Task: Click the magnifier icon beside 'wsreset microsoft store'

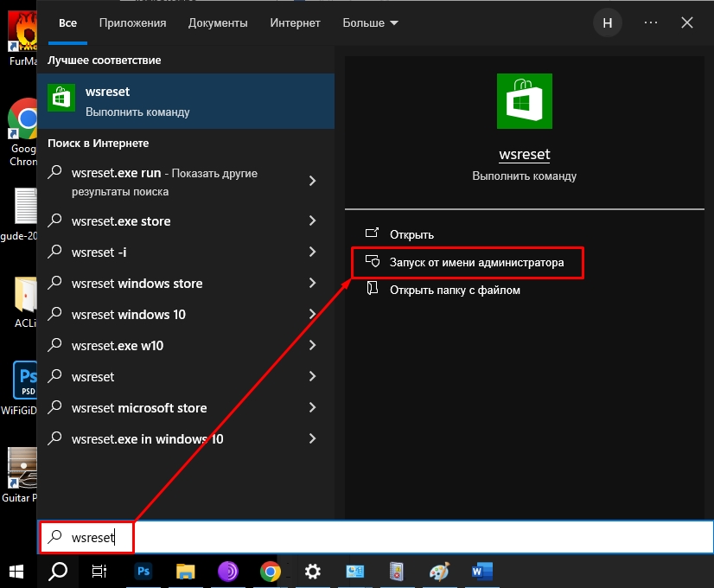Action: (54, 407)
